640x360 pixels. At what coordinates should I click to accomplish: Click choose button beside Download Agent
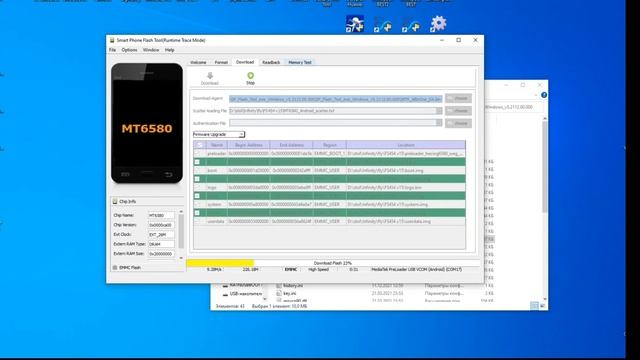[458, 98]
